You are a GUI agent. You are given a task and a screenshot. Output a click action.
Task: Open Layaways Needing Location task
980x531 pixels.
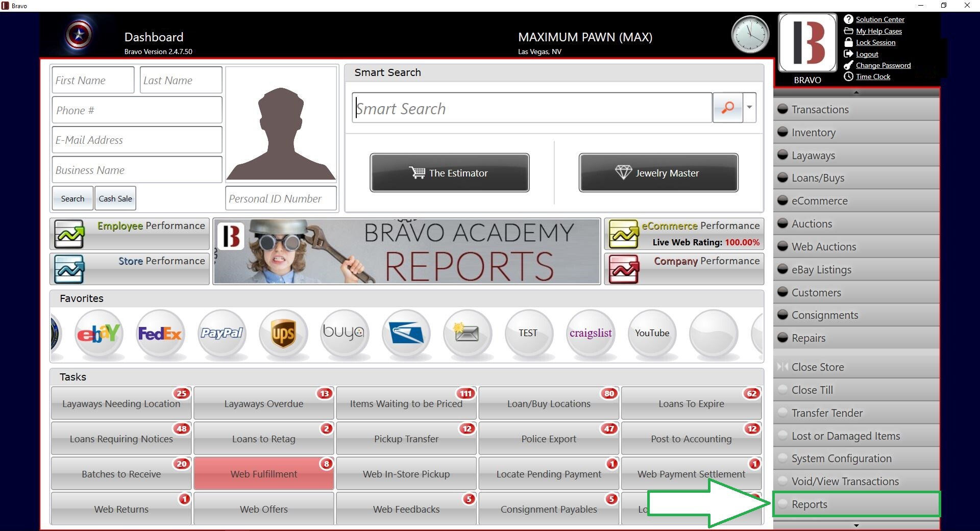[121, 403]
